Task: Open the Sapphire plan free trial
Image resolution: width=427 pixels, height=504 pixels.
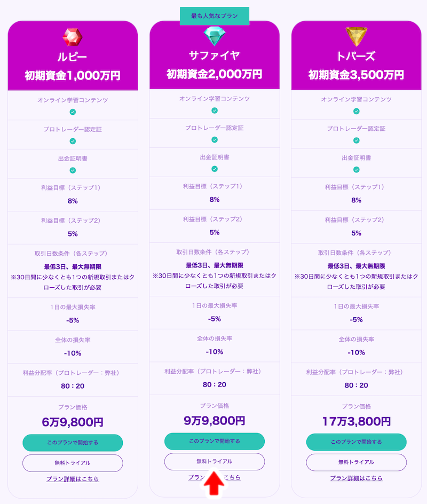Action: coord(215,462)
